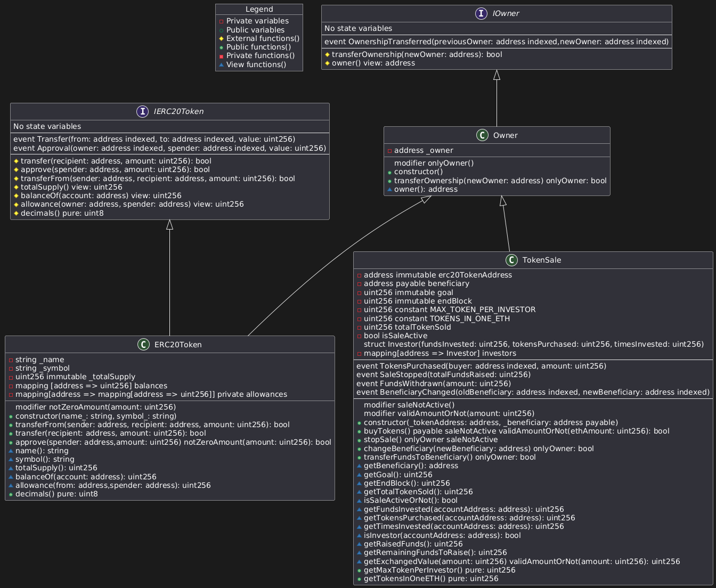Viewport: 716px width, 588px height.
Task: Select the ERC20Token class name
Action: coord(177,345)
